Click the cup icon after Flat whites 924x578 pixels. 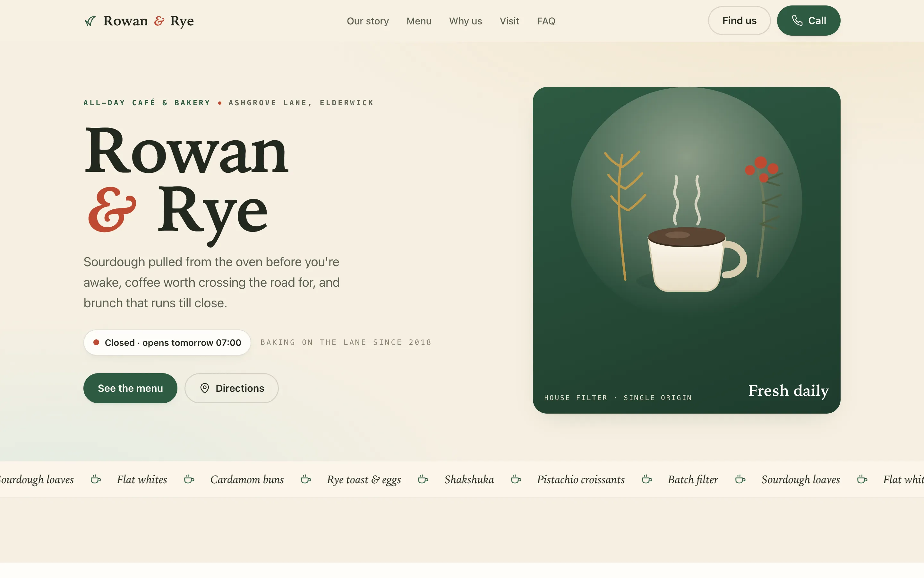coord(189,479)
